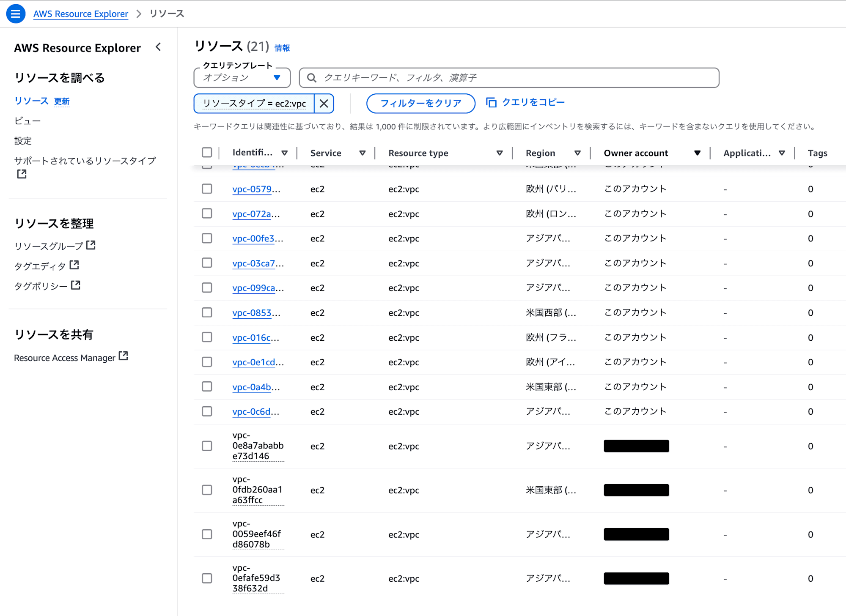
Task: Open the vpc-0579 resource link
Action: click(x=256, y=189)
